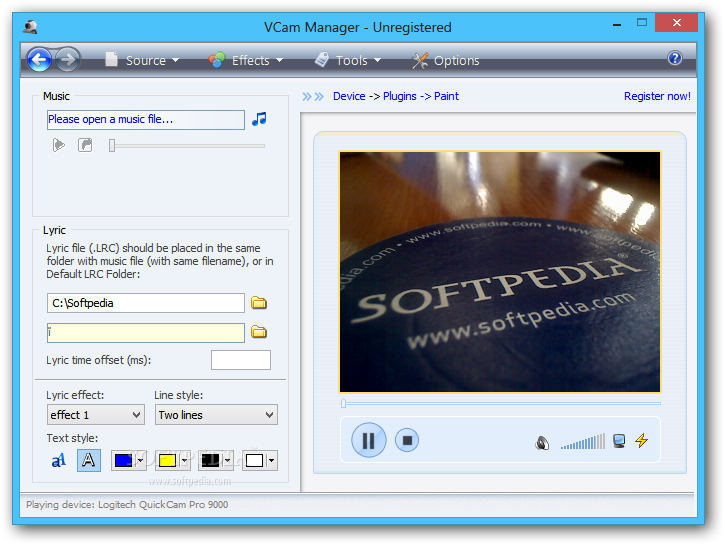This screenshot has height=545, width=725.
Task: Pause the video preview
Action: [x=369, y=440]
